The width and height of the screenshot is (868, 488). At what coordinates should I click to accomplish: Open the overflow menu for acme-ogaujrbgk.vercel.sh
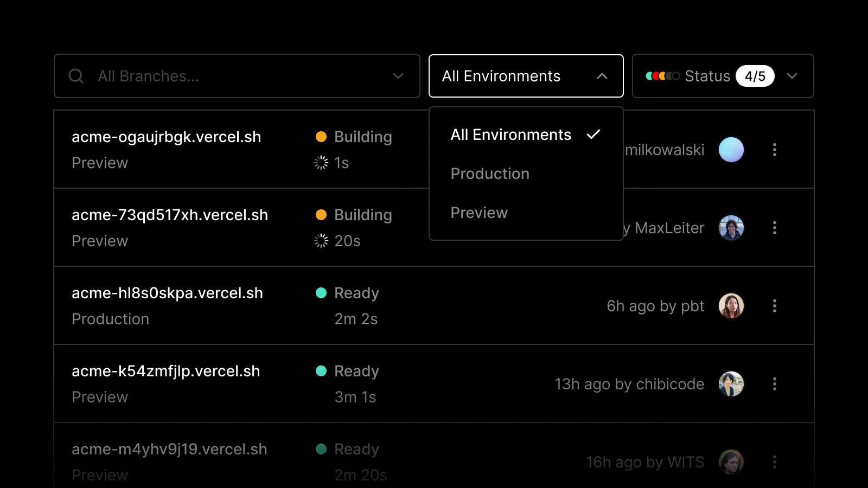(x=775, y=150)
